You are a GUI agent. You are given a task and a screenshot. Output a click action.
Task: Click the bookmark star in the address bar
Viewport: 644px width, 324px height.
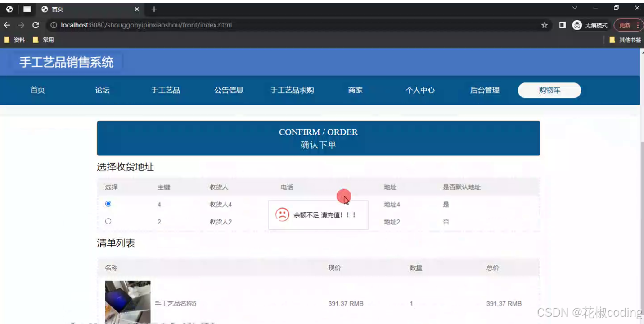point(544,25)
